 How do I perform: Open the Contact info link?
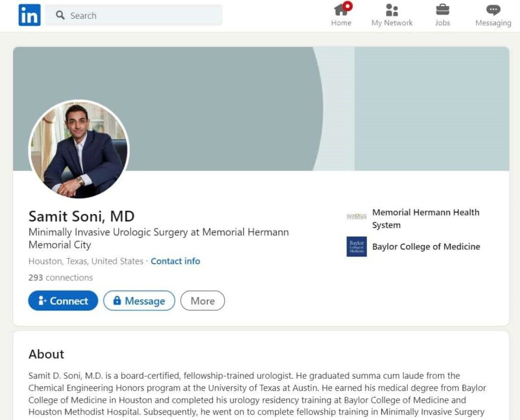pos(175,261)
